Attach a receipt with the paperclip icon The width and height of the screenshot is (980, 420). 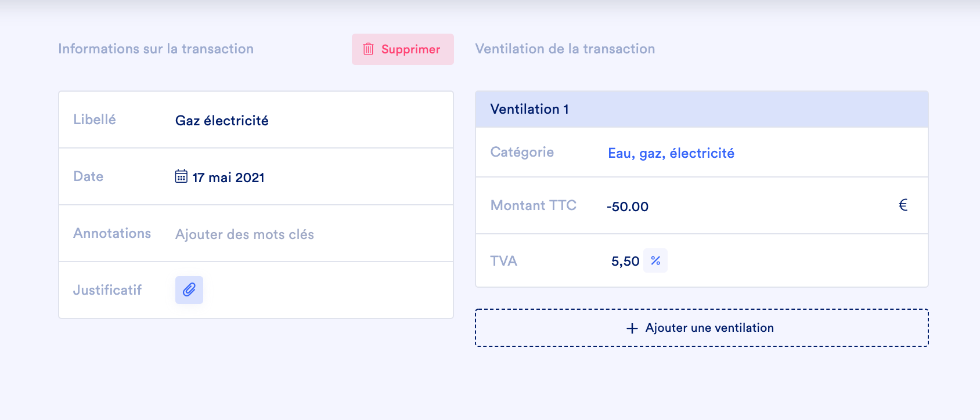tap(189, 290)
